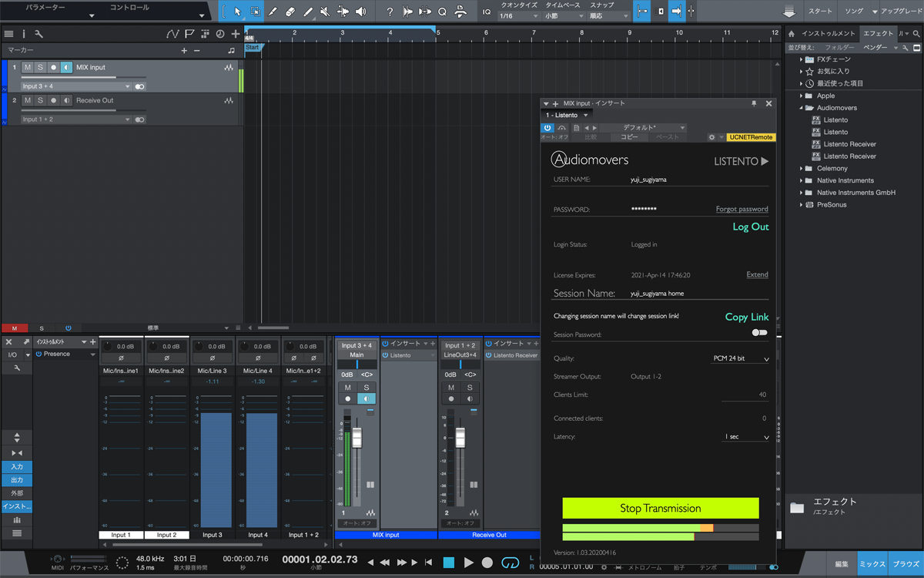Select the Mute tool
This screenshot has width=924, height=578.
325,12
